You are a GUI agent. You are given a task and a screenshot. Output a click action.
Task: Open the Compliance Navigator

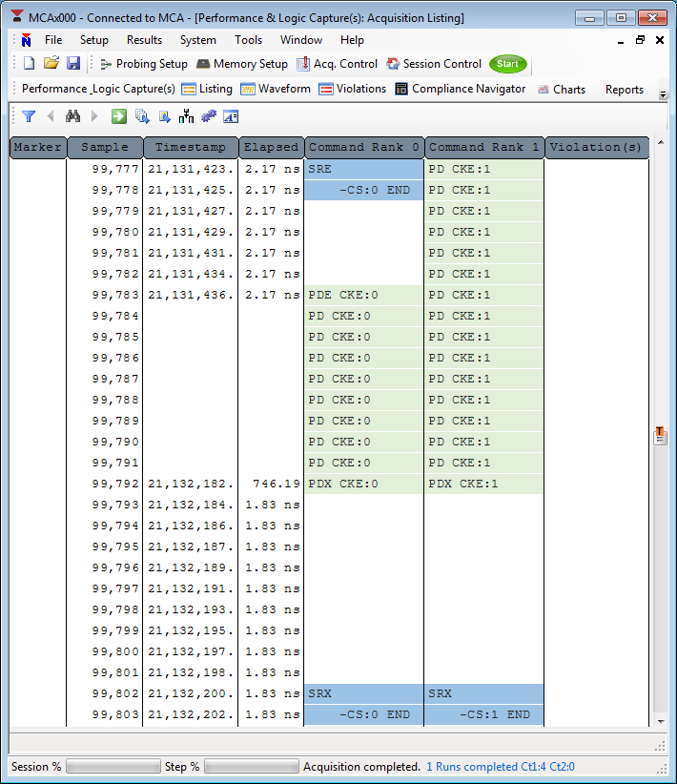[x=460, y=89]
